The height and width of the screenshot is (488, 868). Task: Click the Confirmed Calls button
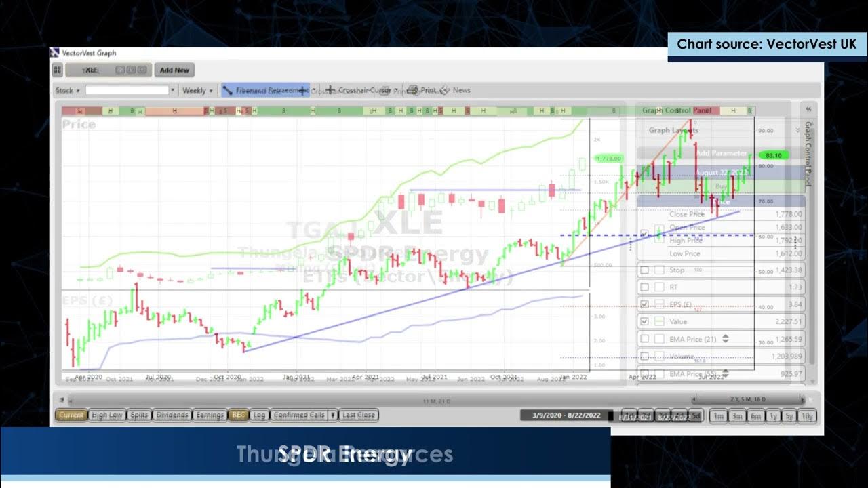click(299, 415)
